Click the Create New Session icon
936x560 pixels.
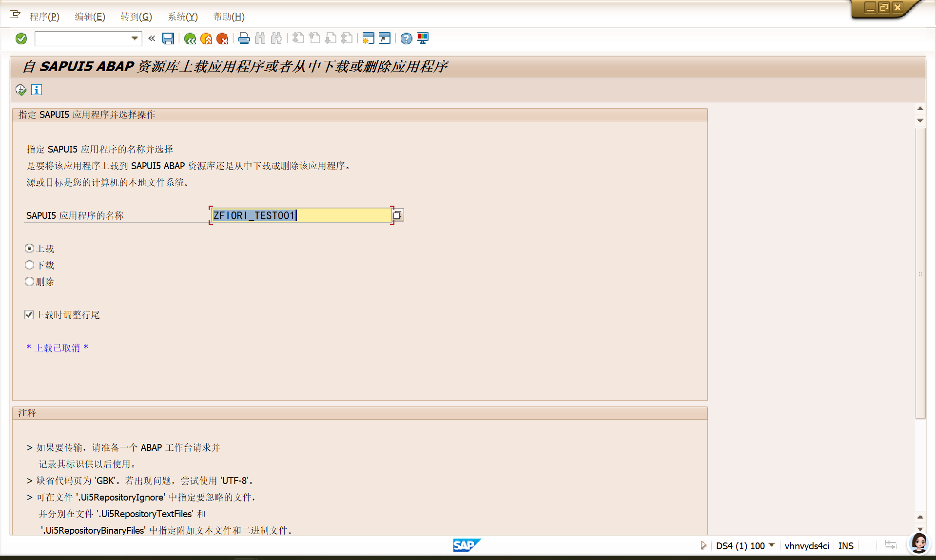(x=369, y=39)
